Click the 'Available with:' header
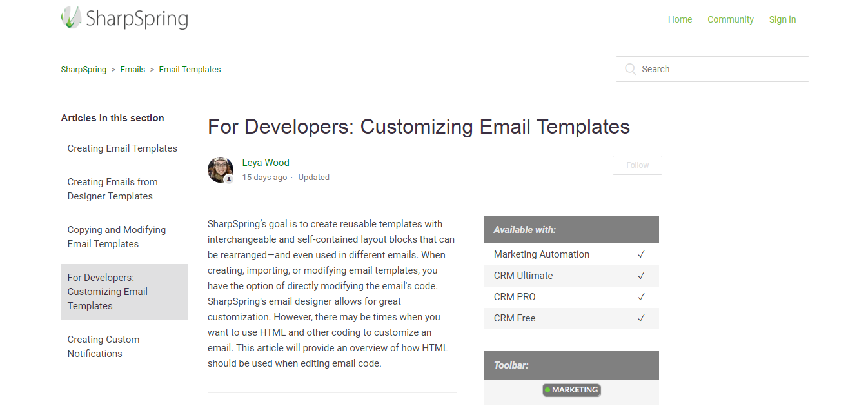This screenshot has width=868, height=417. [571, 230]
